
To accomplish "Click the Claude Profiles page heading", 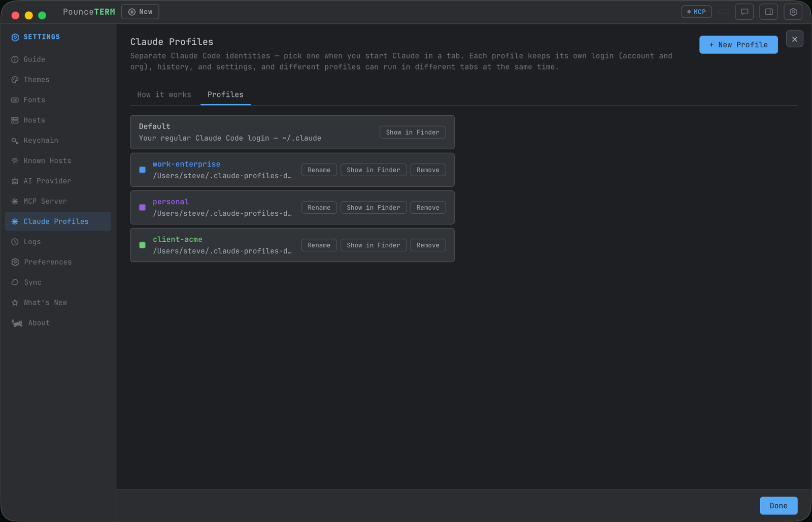I will point(172,42).
